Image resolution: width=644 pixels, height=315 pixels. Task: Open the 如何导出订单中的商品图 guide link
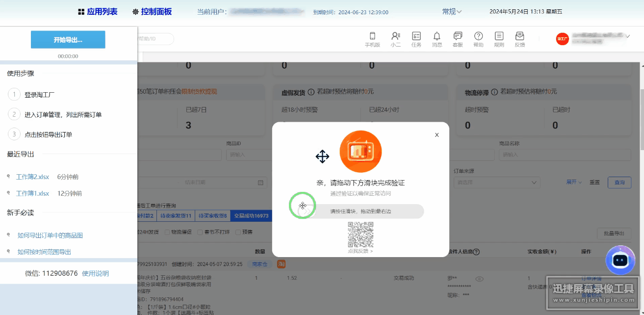tap(50, 236)
